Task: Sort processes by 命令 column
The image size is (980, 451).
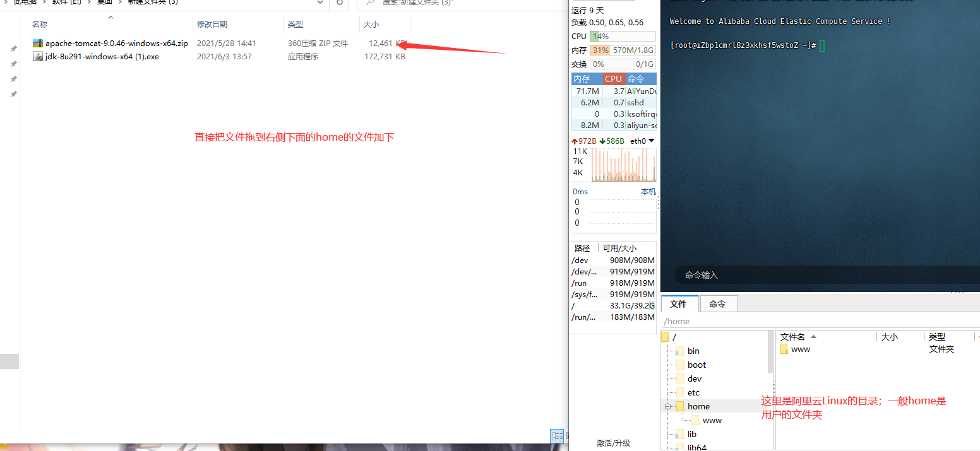Action: coord(641,79)
